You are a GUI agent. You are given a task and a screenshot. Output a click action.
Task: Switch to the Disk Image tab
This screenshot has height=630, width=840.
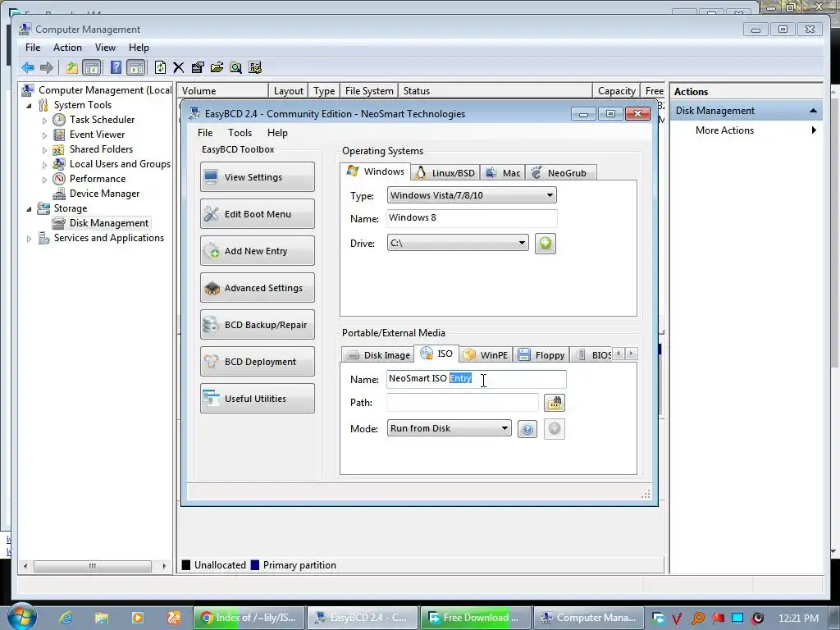(377, 355)
